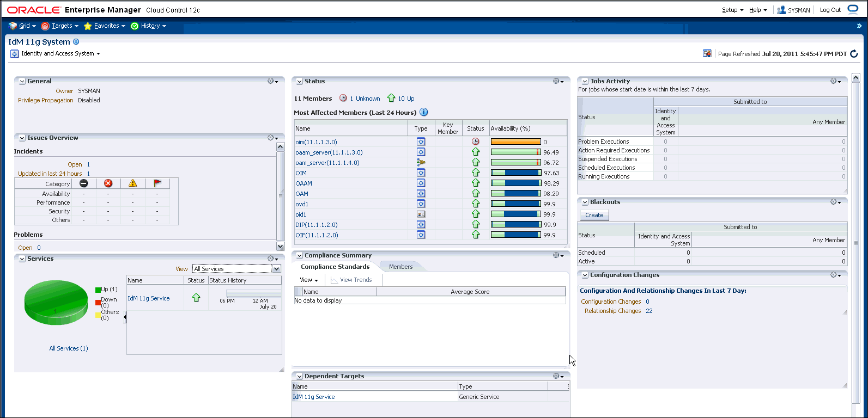Click the Relationship Changes count 22

649,311
